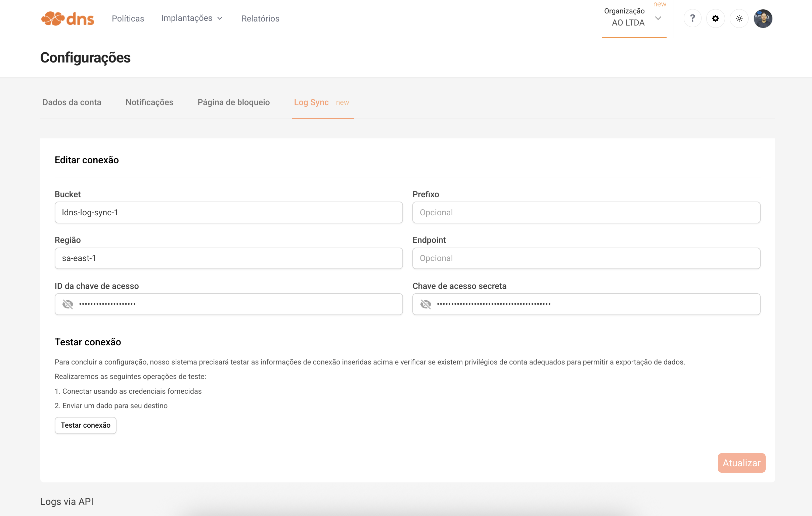812x516 pixels.
Task: Open the Organização AO LTDA selector
Action: click(x=625, y=17)
